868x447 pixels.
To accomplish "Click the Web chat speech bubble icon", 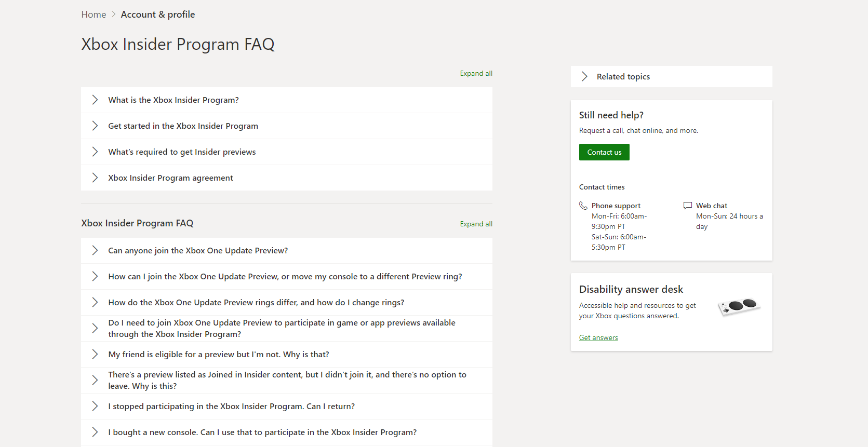I will pos(688,206).
